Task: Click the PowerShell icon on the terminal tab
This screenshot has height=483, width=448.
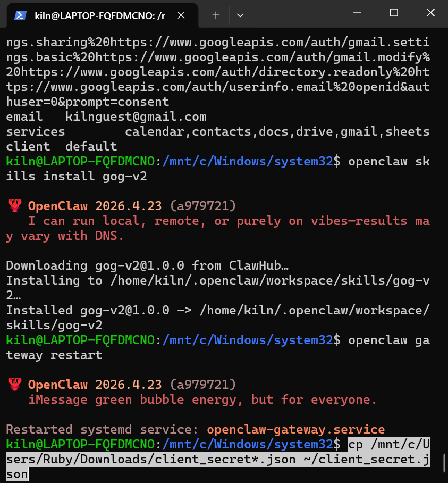Action: click(x=20, y=15)
